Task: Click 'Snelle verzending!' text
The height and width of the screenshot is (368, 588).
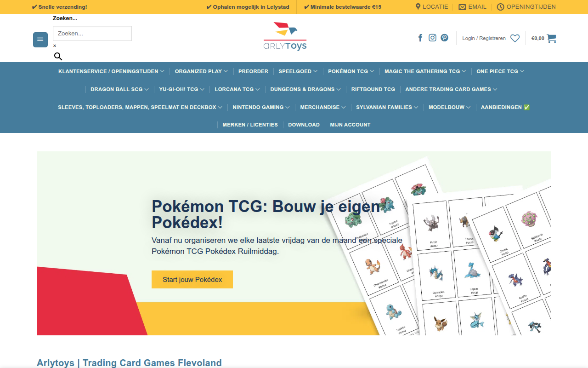Action: 59,7
